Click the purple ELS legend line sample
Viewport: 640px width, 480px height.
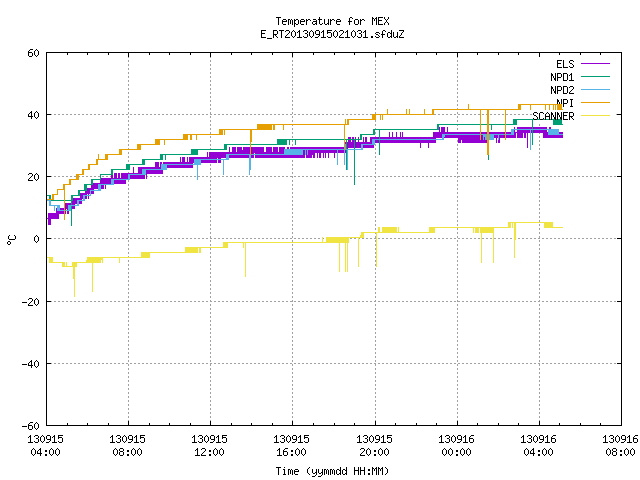[595, 64]
